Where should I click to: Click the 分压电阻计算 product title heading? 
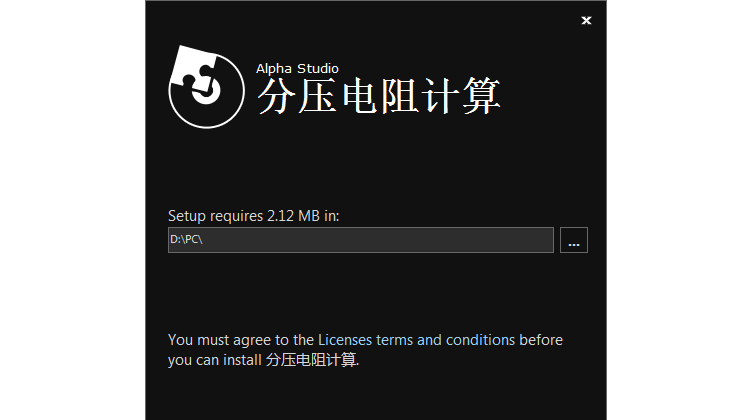click(379, 96)
